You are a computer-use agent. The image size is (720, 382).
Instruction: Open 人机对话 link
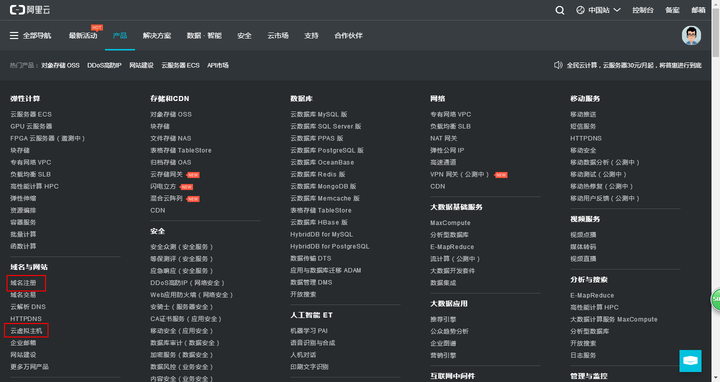pos(303,355)
